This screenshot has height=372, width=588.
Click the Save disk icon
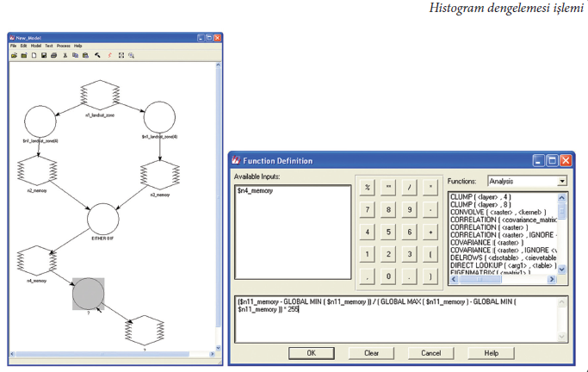[42, 55]
